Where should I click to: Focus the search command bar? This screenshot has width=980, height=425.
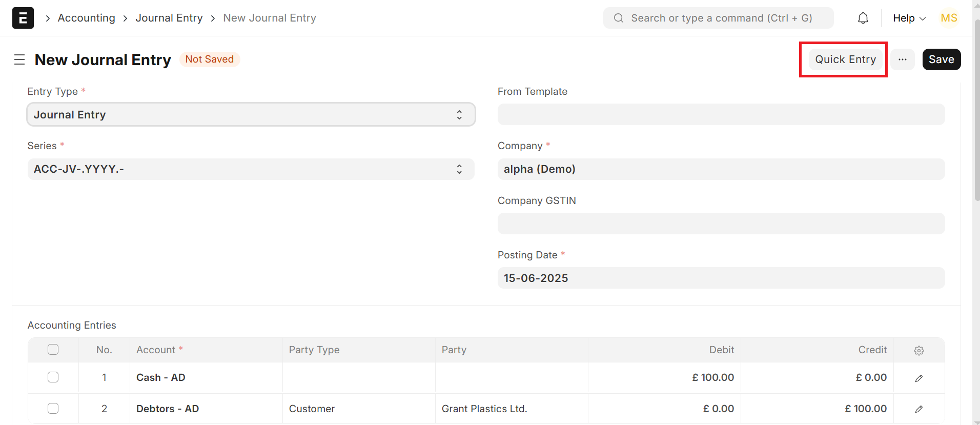(719, 18)
